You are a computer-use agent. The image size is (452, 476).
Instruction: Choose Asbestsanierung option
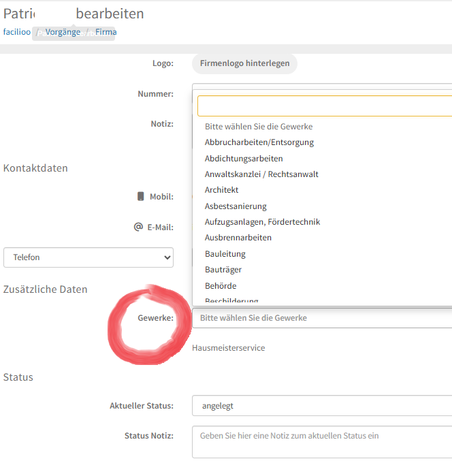(x=236, y=206)
